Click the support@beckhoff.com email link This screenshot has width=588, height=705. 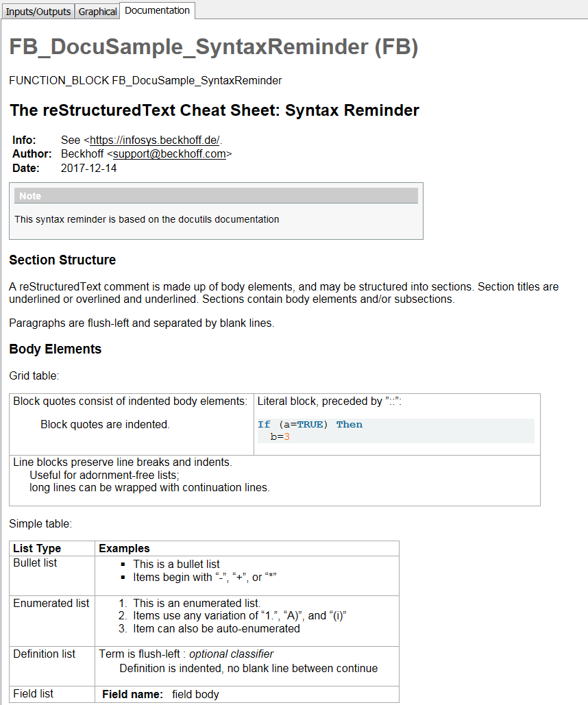click(169, 154)
